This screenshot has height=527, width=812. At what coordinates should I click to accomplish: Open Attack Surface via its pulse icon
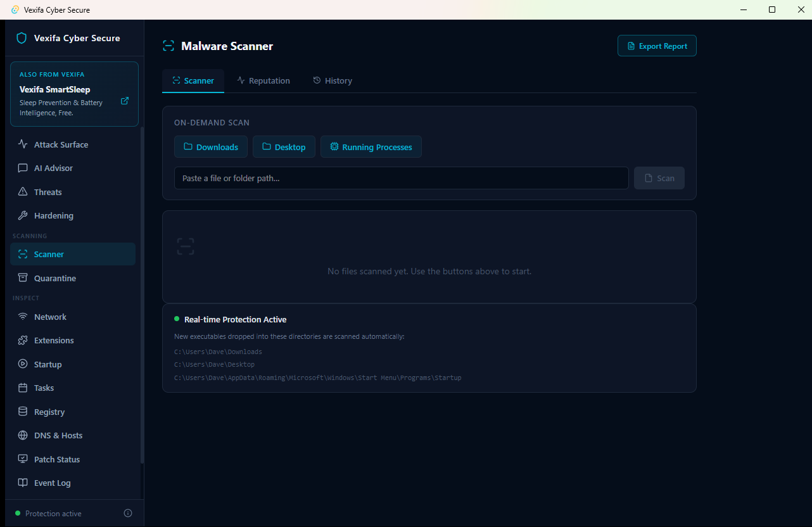pyautogui.click(x=23, y=144)
